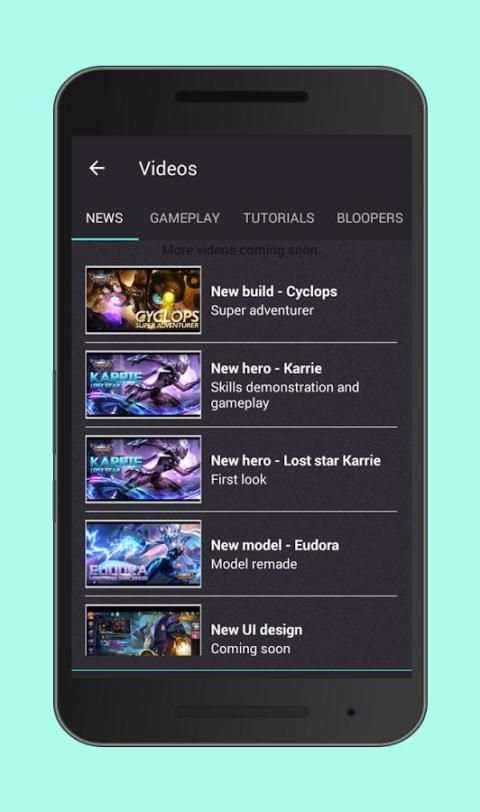This screenshot has width=480, height=812.
Task: Click the 'First look' subtitle
Action: tap(238, 480)
